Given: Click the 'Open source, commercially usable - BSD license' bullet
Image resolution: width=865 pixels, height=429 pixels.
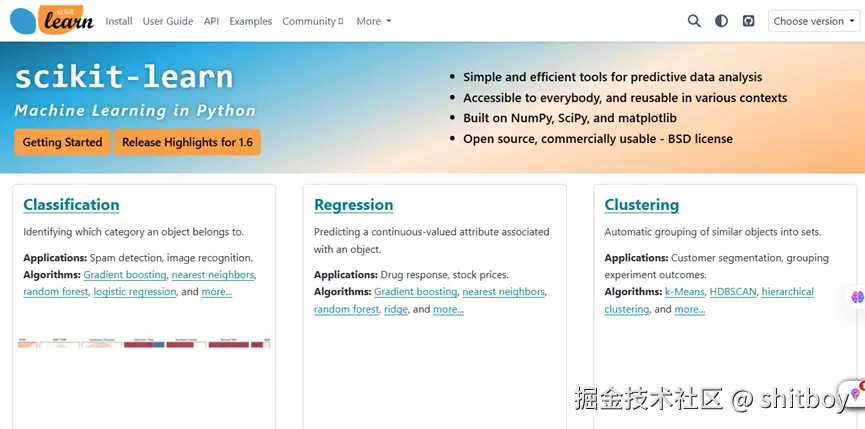Looking at the screenshot, I should coord(598,139).
